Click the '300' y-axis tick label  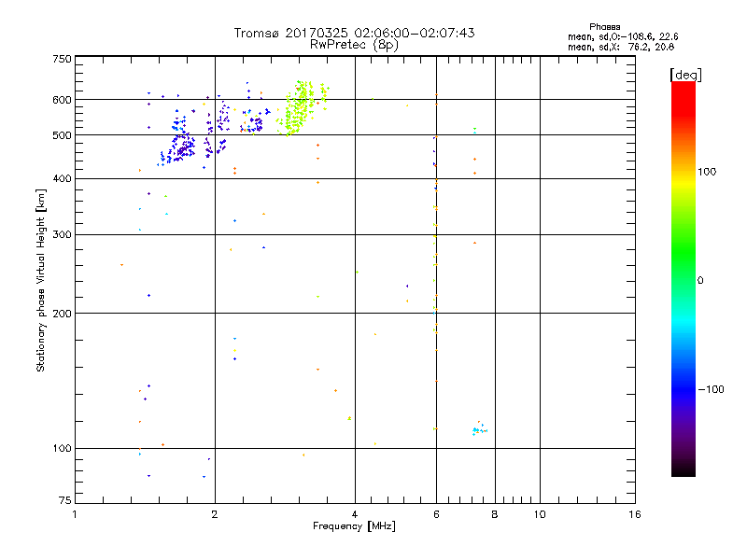(62, 235)
